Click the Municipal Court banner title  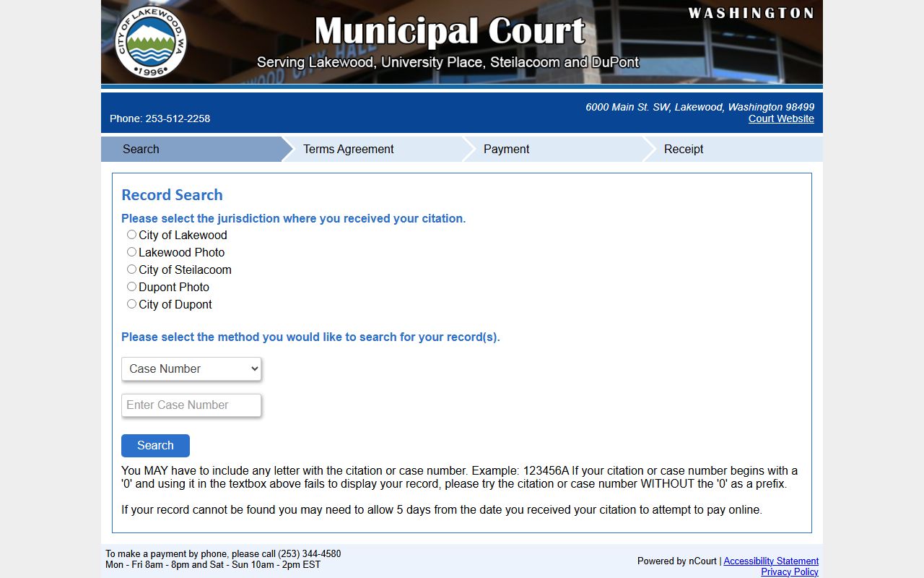450,31
